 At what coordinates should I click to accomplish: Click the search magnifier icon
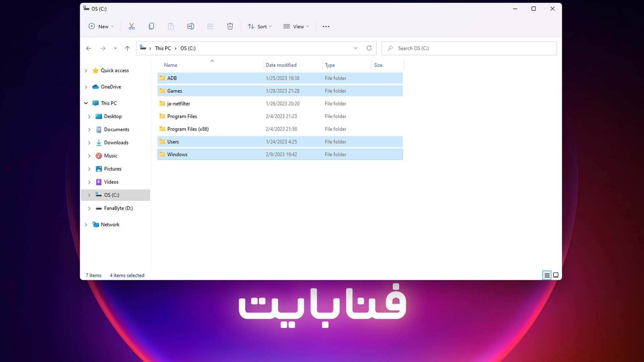coord(390,48)
